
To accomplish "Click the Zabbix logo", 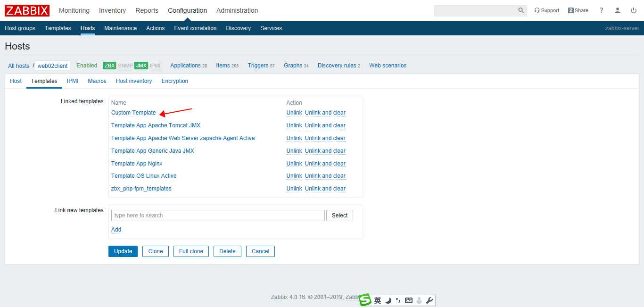I will point(27,10).
